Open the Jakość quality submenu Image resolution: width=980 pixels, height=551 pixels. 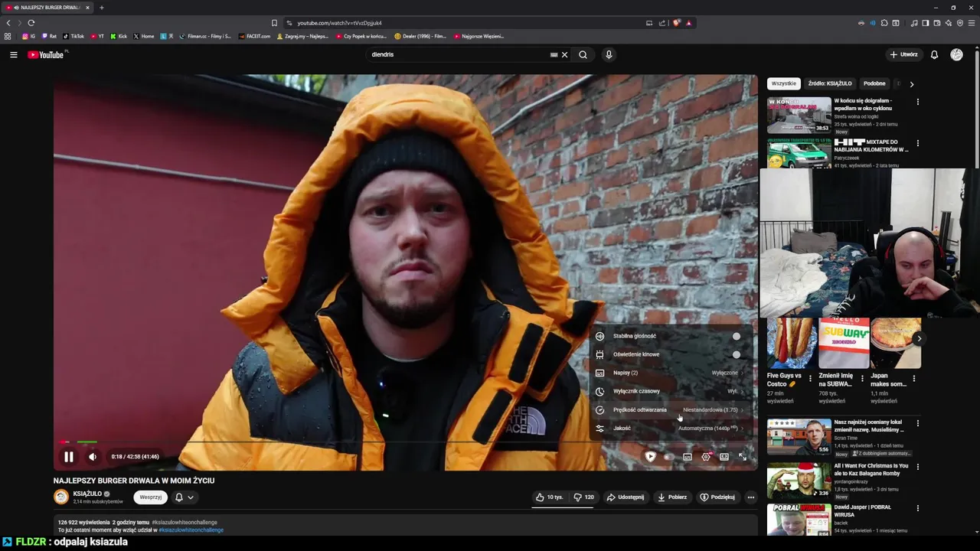pos(671,428)
